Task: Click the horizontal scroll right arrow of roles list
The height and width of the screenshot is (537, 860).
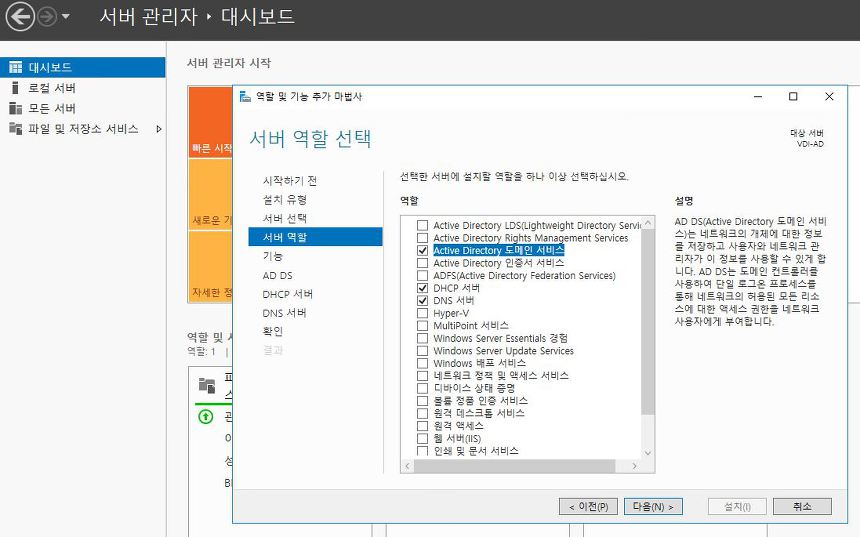Action: (x=635, y=466)
